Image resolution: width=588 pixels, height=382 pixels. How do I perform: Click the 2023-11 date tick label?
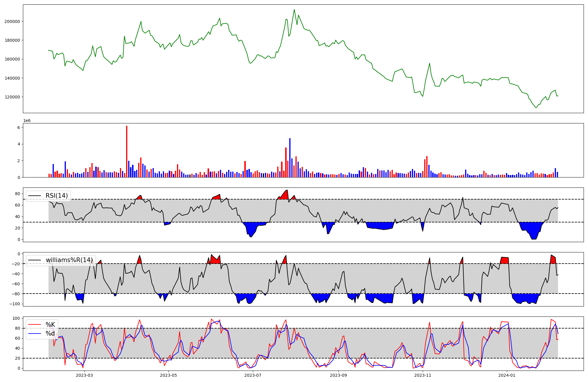click(x=423, y=375)
